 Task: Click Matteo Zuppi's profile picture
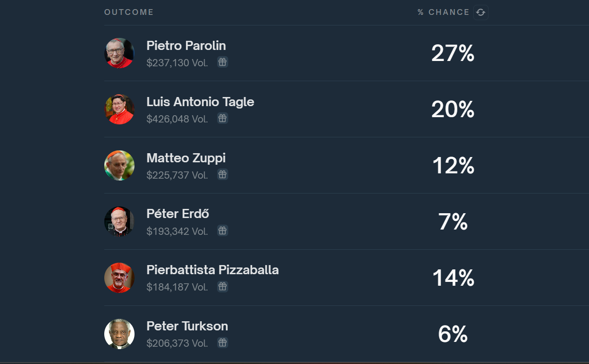coord(119,166)
